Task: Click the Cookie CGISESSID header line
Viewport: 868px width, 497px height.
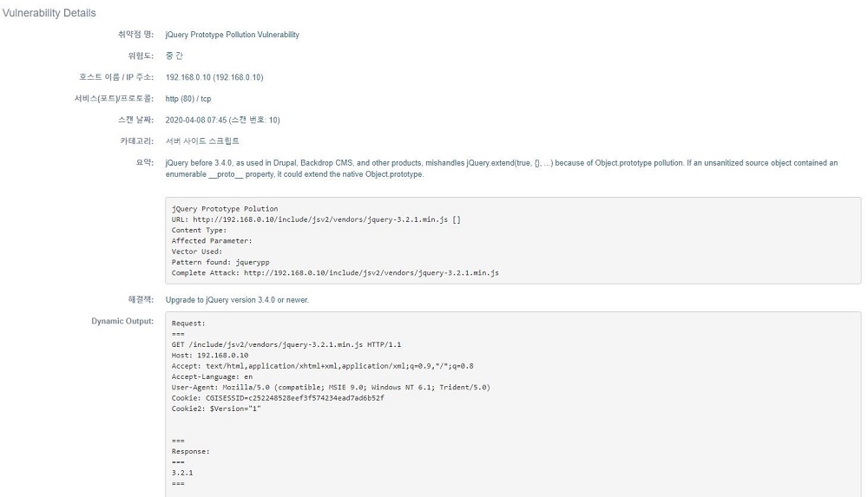Action: click(x=278, y=398)
